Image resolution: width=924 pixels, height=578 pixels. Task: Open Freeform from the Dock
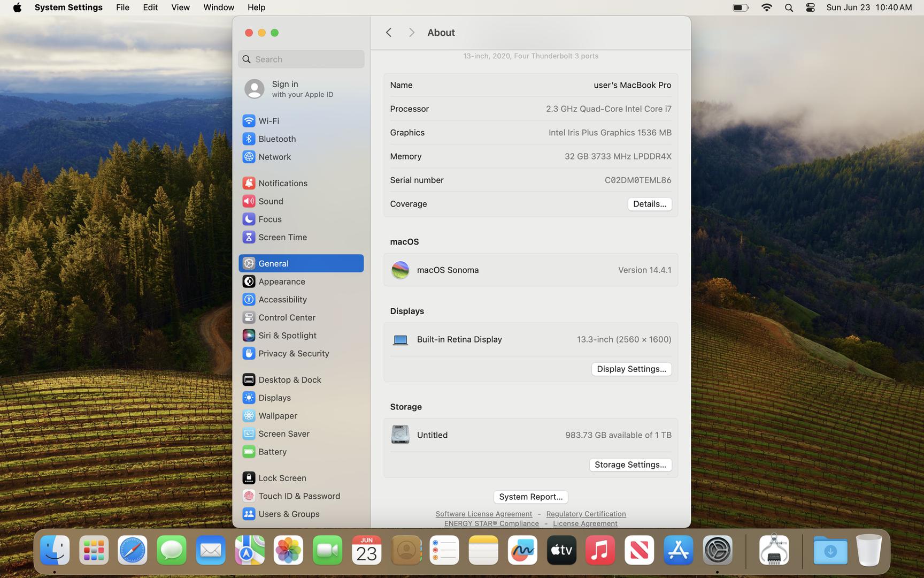(522, 550)
